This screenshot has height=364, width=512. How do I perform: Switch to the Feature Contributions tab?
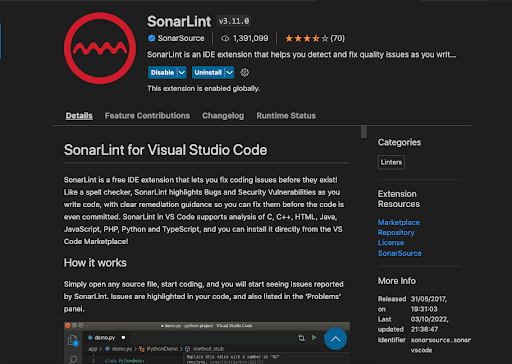click(x=147, y=116)
